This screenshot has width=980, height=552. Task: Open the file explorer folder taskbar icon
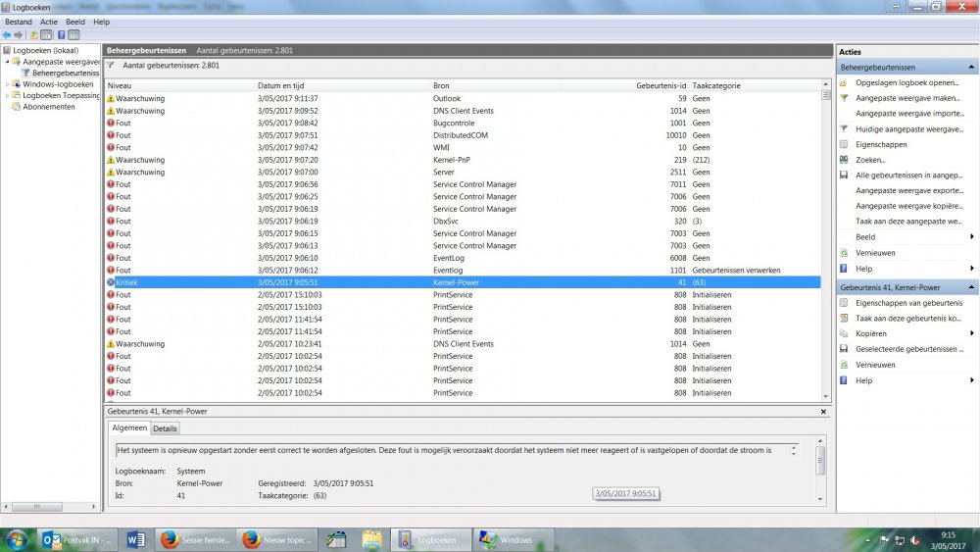[371, 540]
